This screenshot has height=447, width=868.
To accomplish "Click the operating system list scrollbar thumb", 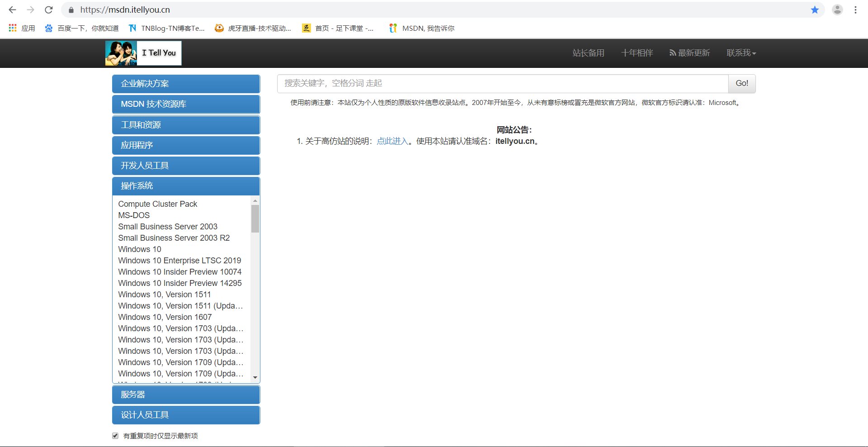I will pyautogui.click(x=255, y=219).
